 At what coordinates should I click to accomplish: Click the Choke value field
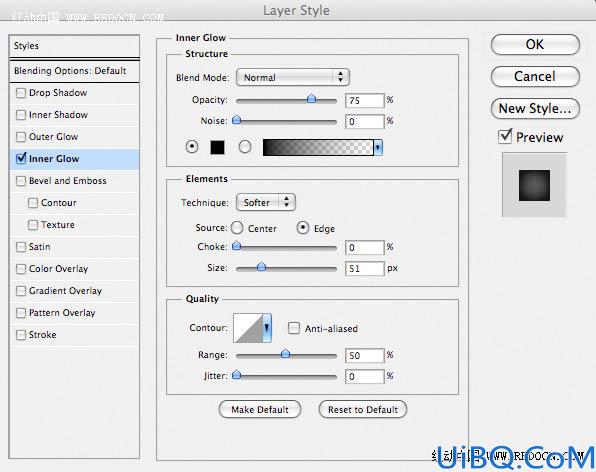365,247
